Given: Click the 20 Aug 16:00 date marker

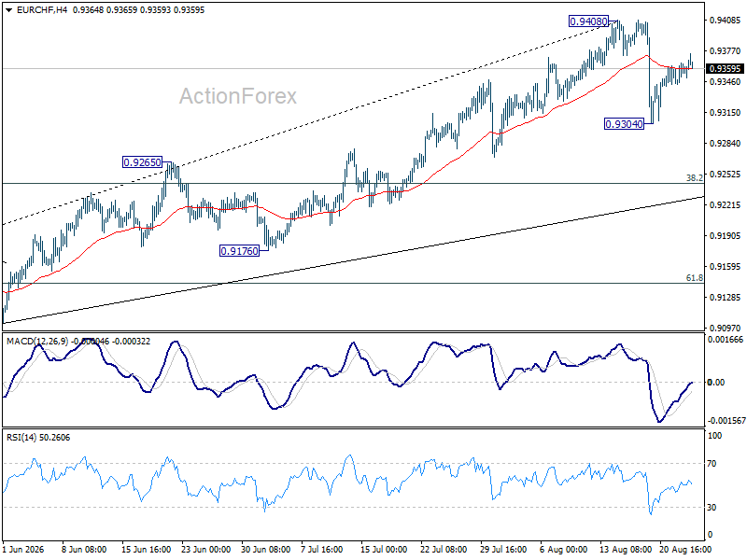Looking at the screenshot, I should (x=685, y=550).
